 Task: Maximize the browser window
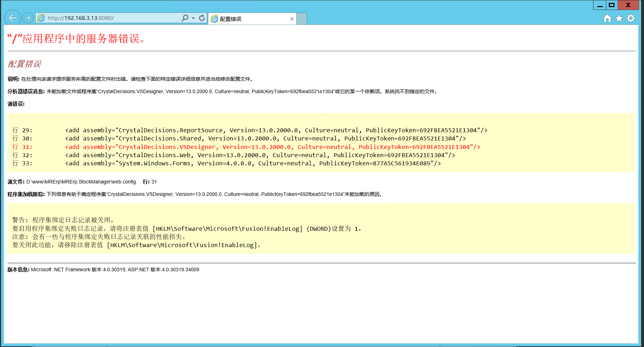[x=612, y=5]
